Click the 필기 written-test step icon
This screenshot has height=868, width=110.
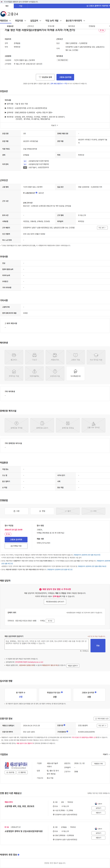[x=66, y=511]
